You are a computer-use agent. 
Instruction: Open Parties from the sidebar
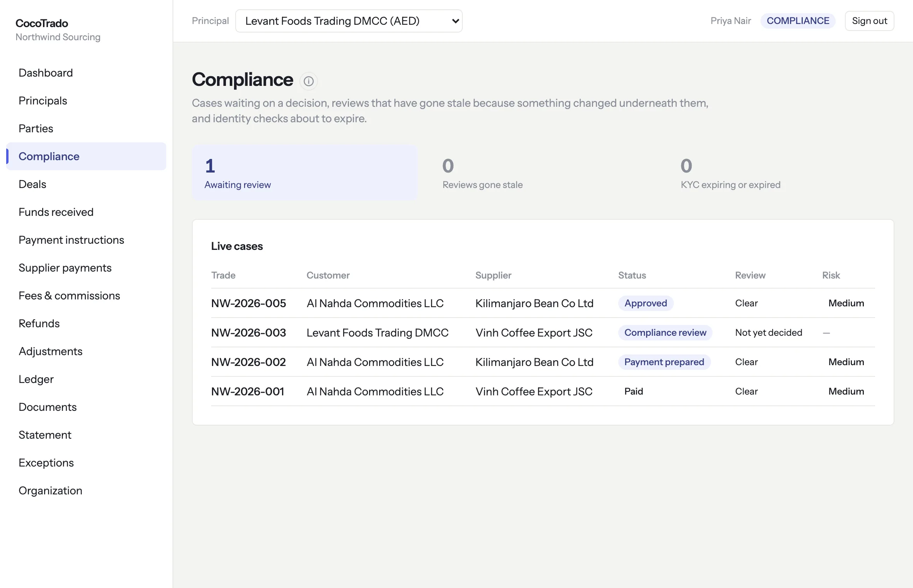coord(86,128)
